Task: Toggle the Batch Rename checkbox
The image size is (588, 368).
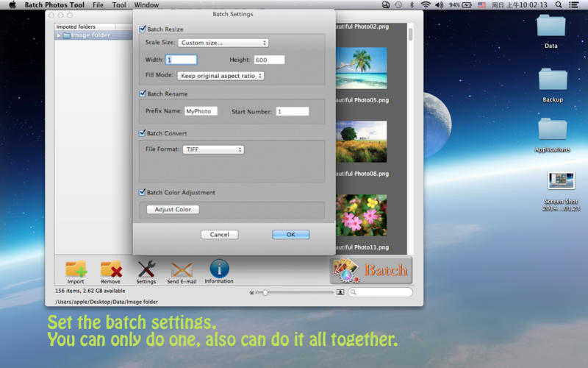Action: 143,93
